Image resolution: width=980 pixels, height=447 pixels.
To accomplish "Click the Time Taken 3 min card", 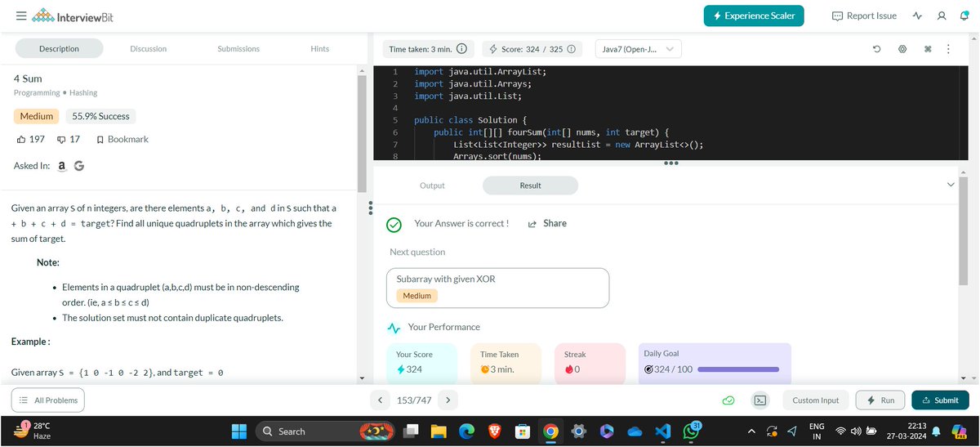I will point(506,362).
